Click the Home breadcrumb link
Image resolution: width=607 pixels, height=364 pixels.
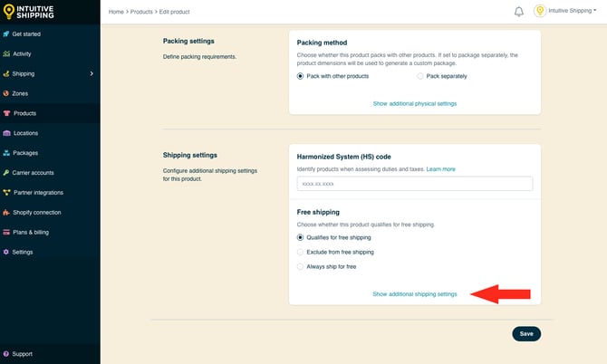116,12
